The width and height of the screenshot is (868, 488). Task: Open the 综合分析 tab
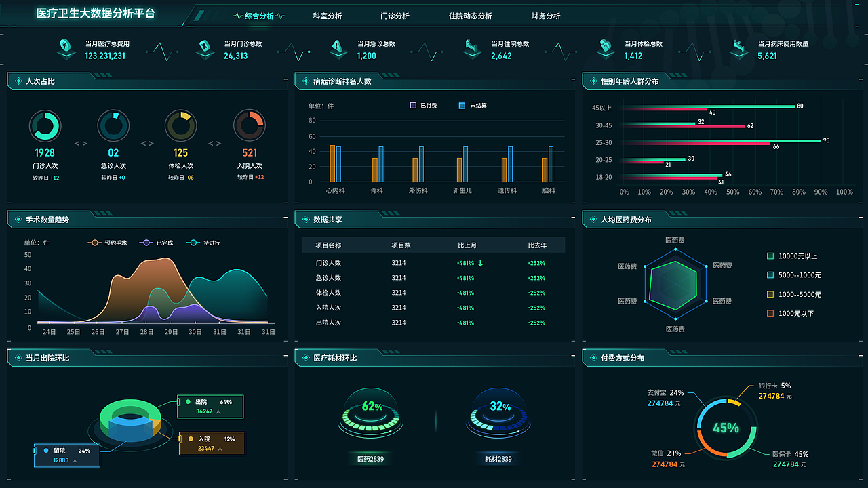(259, 16)
